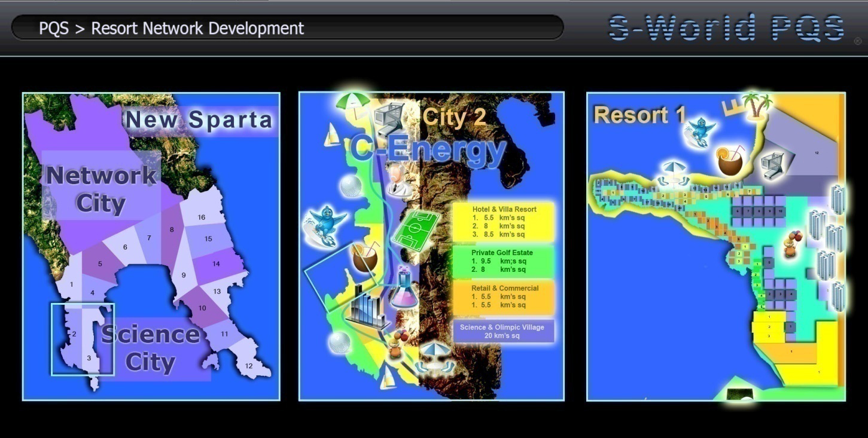
Task: Select the Science City label
Action: (150, 348)
